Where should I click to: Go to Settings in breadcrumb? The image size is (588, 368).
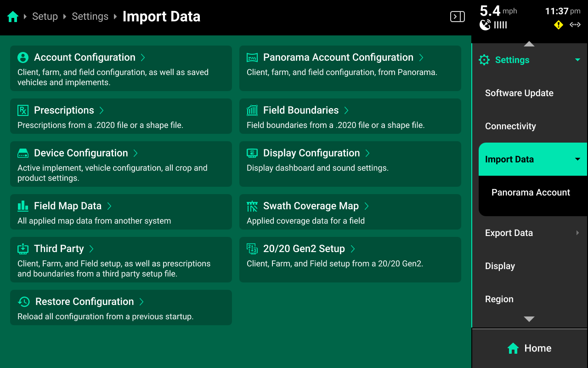[x=90, y=17]
